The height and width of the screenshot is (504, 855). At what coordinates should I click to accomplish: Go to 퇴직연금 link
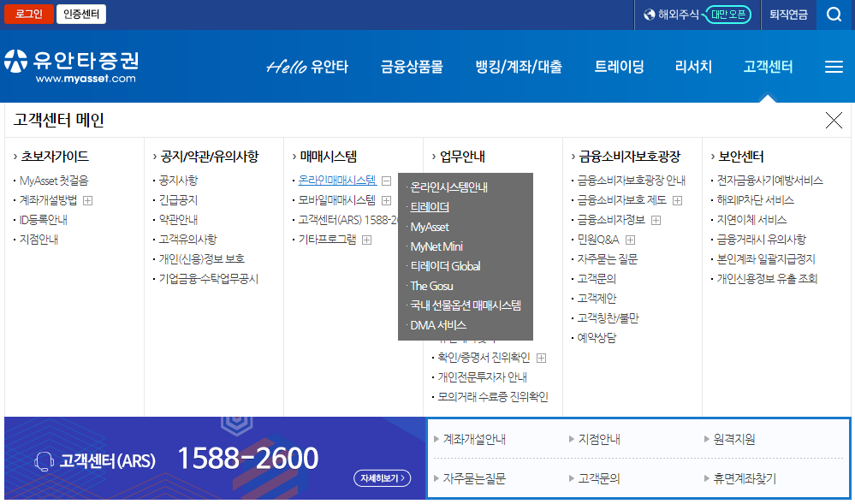click(788, 15)
